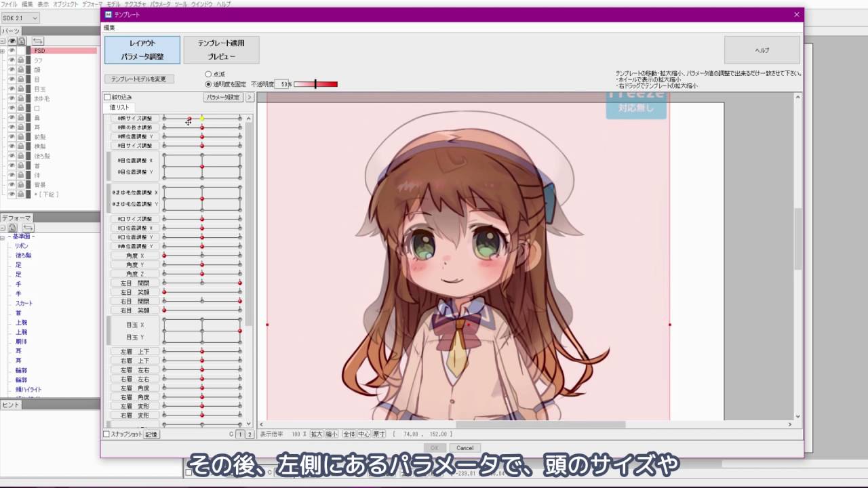Click lock icon on 後ろ髪 part row
Image resolution: width=868 pixels, height=488 pixels.
(21, 156)
